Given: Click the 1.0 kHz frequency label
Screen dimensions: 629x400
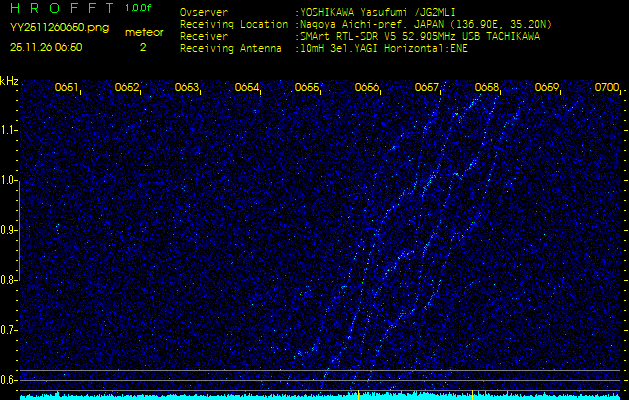Looking at the screenshot, I should click(9, 180).
